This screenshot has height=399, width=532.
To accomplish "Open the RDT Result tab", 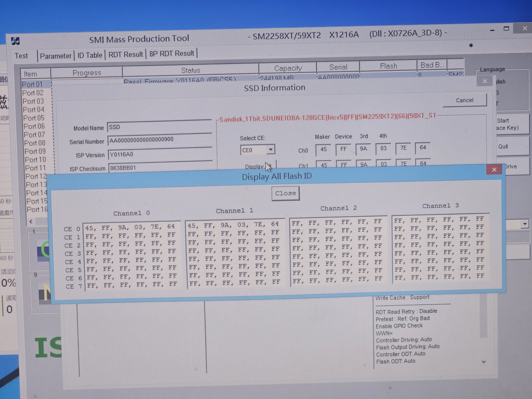I will coord(126,55).
